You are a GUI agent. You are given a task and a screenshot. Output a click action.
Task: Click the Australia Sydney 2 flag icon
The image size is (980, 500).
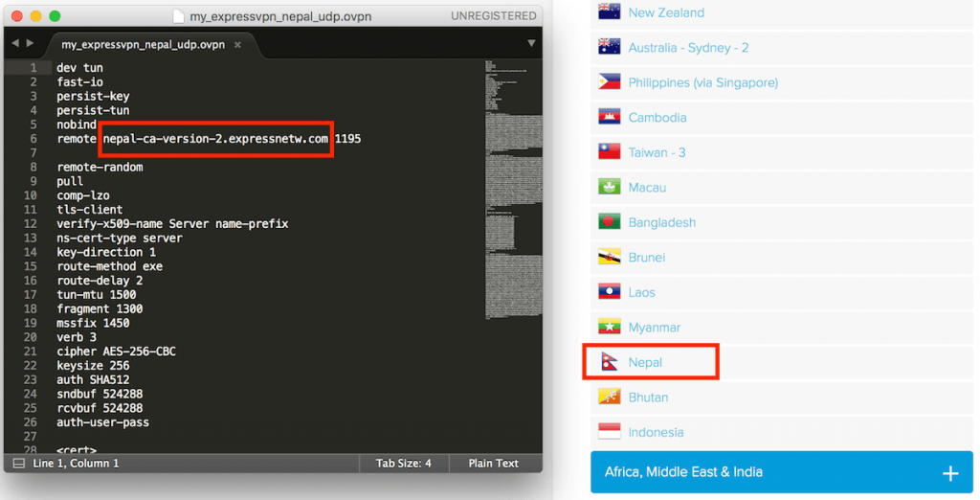[x=609, y=47]
